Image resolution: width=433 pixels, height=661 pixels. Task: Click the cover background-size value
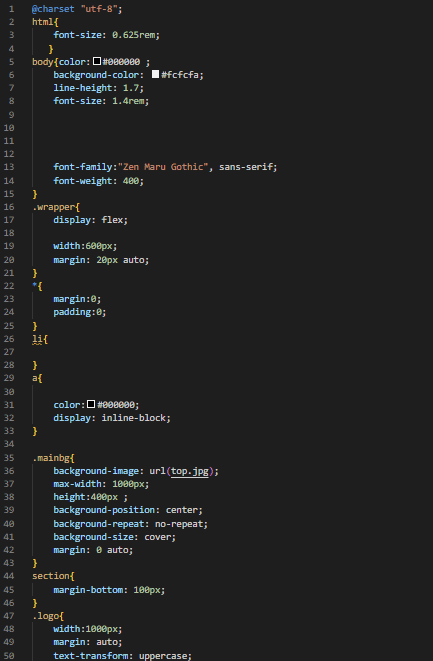pyautogui.click(x=158, y=537)
